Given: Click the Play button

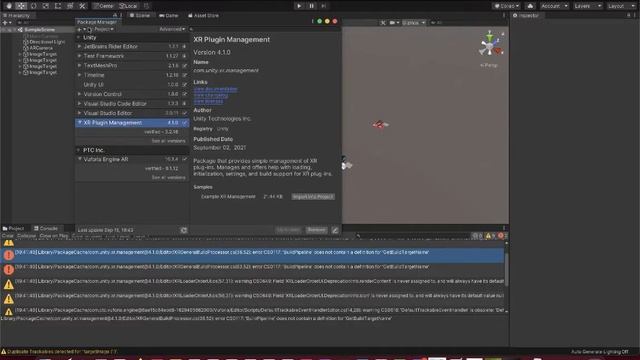Looking at the screenshot, I should [299, 6].
